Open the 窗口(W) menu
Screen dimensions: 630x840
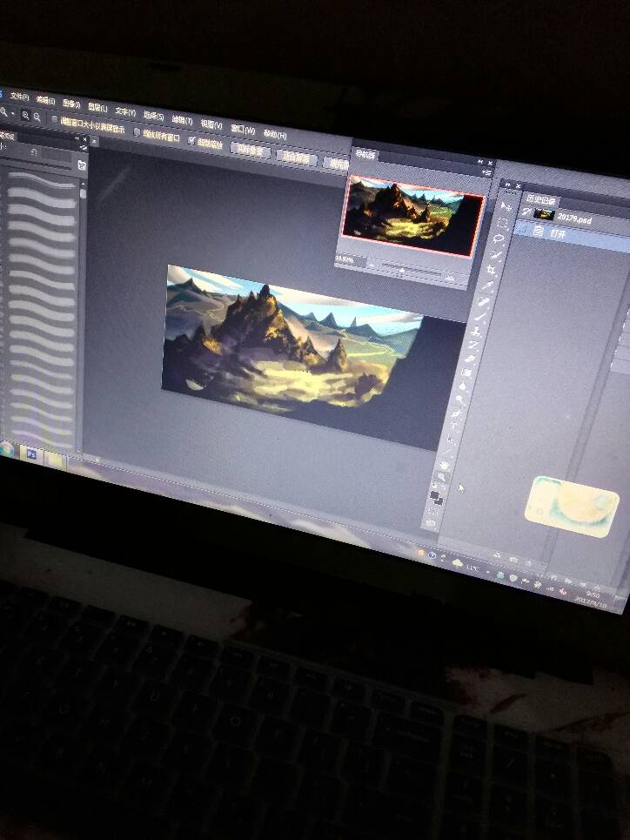[243, 129]
